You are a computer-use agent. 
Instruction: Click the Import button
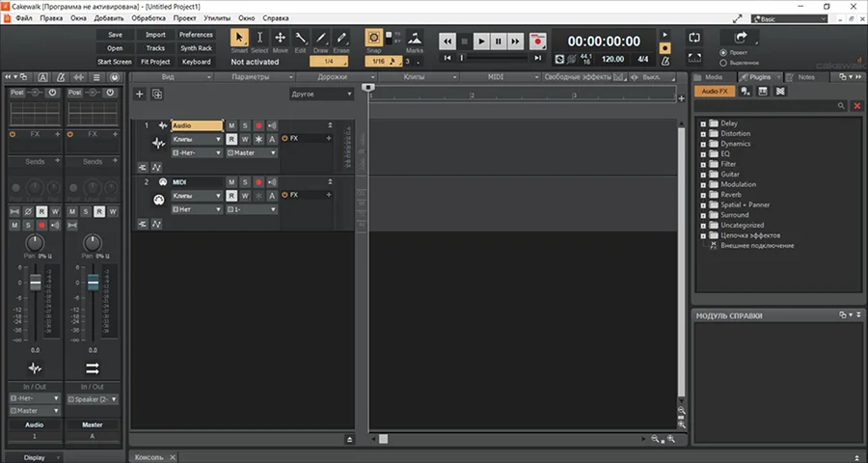(x=155, y=35)
